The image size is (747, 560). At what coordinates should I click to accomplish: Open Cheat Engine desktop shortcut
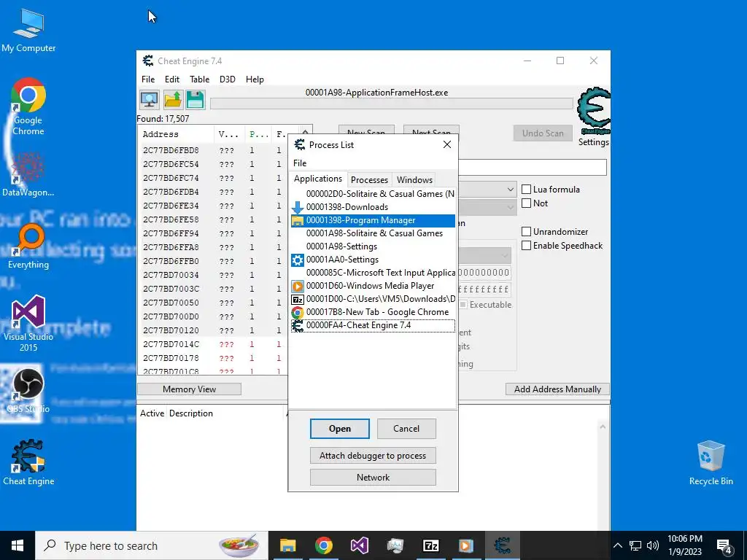point(28,462)
